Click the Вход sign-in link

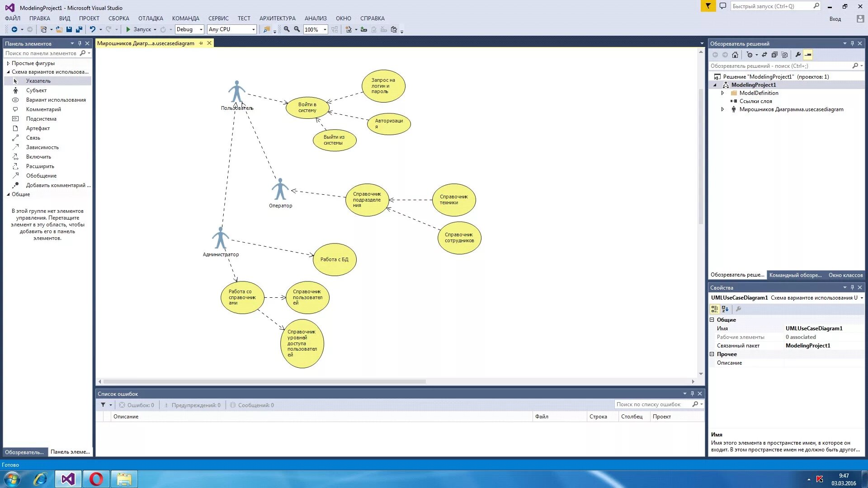click(x=835, y=19)
